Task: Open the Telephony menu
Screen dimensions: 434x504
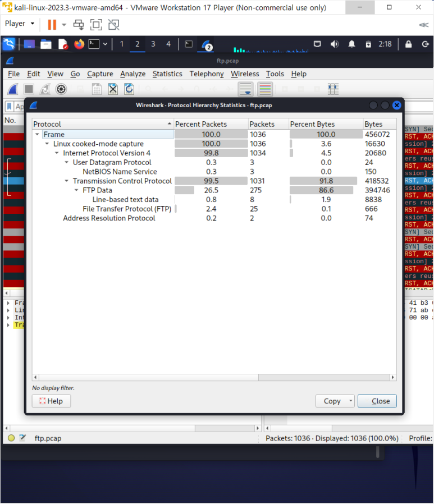Action: tap(207, 74)
